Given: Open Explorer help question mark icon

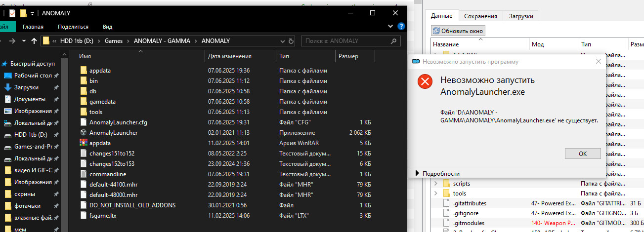Looking at the screenshot, I should point(401,27).
